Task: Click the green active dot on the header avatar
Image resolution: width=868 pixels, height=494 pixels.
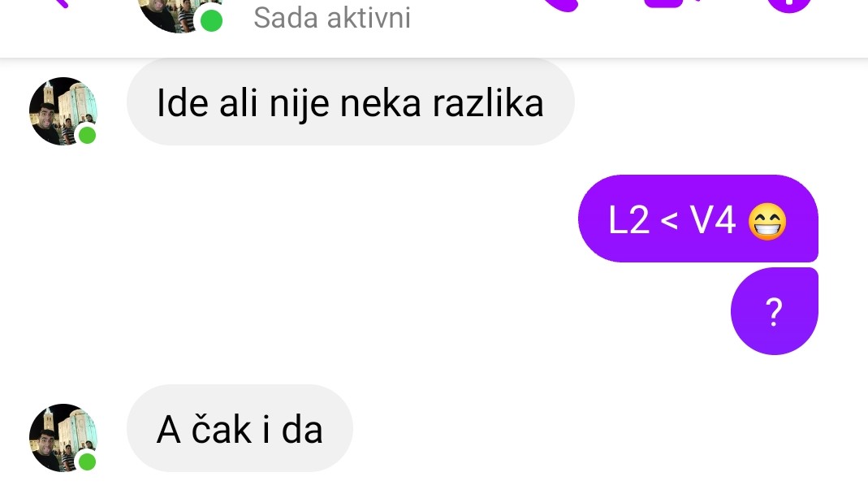Action: pyautogui.click(x=211, y=21)
